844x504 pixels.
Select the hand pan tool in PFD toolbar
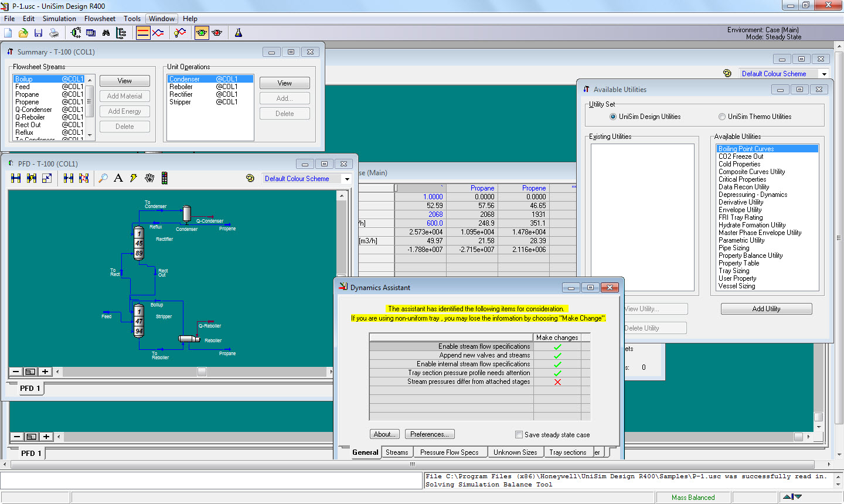(149, 178)
